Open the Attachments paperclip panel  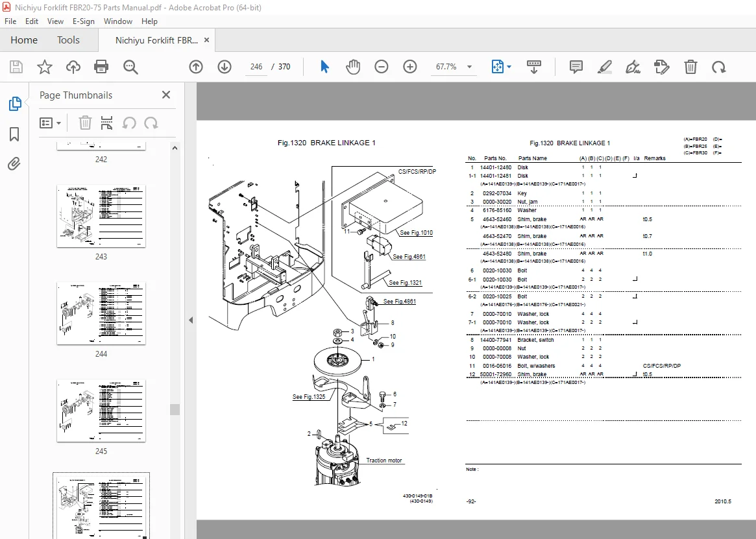pos(14,164)
